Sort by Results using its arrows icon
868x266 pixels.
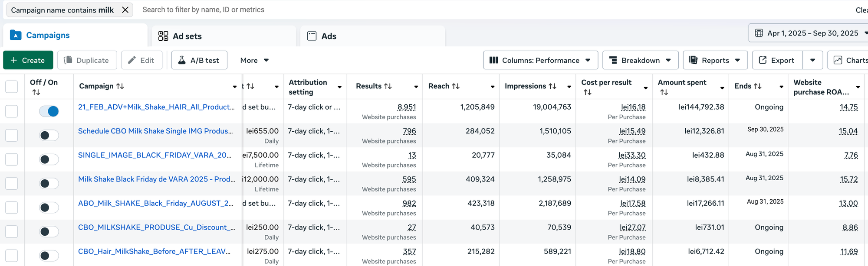point(388,86)
